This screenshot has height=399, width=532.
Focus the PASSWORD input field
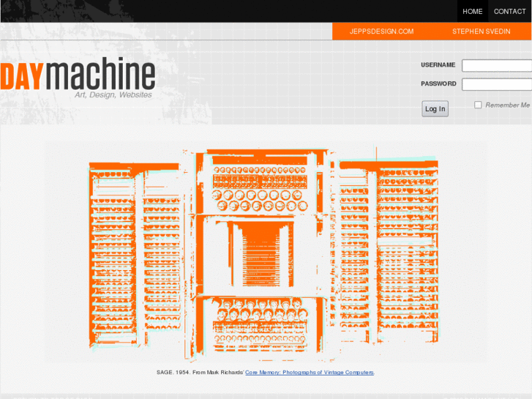point(497,84)
